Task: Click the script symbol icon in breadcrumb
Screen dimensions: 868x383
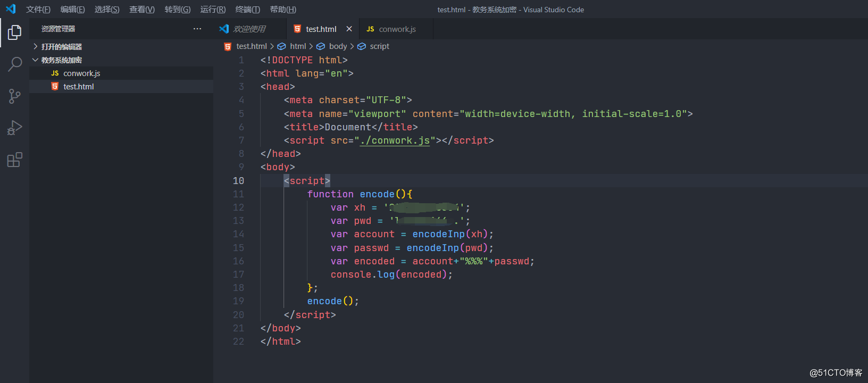Action: click(x=362, y=46)
